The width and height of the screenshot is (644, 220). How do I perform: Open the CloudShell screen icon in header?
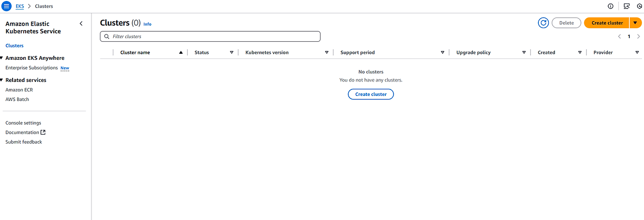pos(626,6)
